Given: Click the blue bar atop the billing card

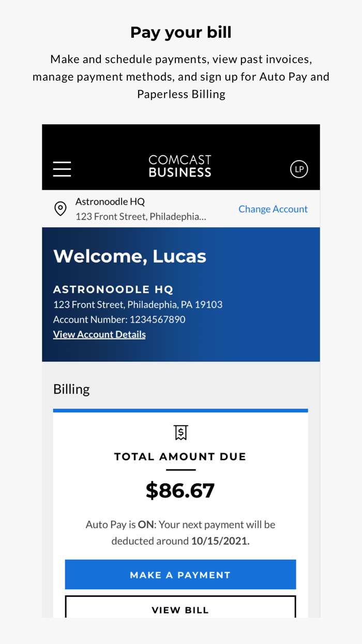Looking at the screenshot, I should [180, 410].
